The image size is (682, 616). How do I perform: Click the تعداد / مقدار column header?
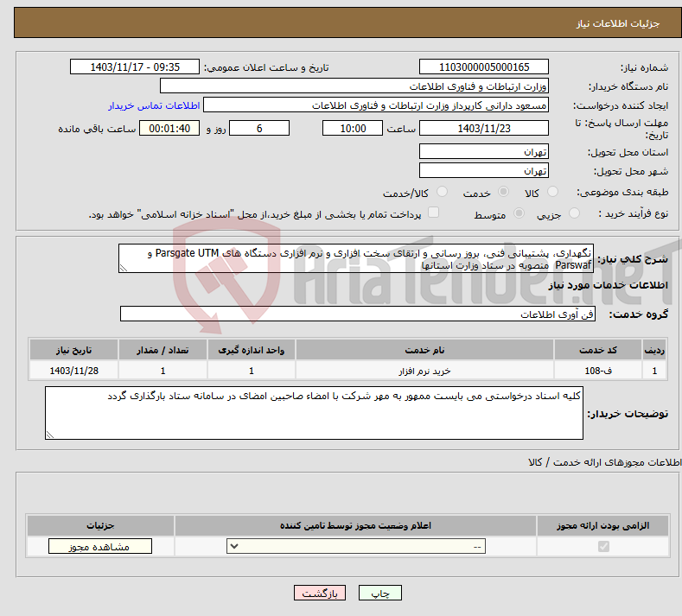163,350
